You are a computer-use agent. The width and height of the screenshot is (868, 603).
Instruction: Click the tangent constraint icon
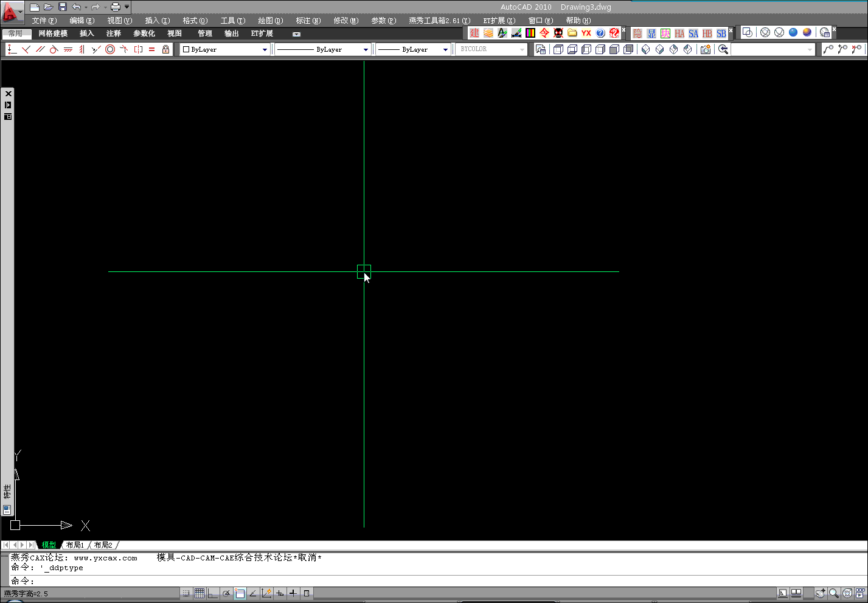(x=54, y=49)
